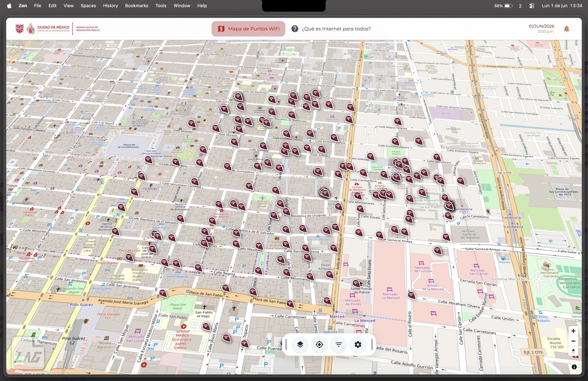Screen dimensions: 588x381
Task: Show map attribution info icon
Action: click(x=574, y=367)
